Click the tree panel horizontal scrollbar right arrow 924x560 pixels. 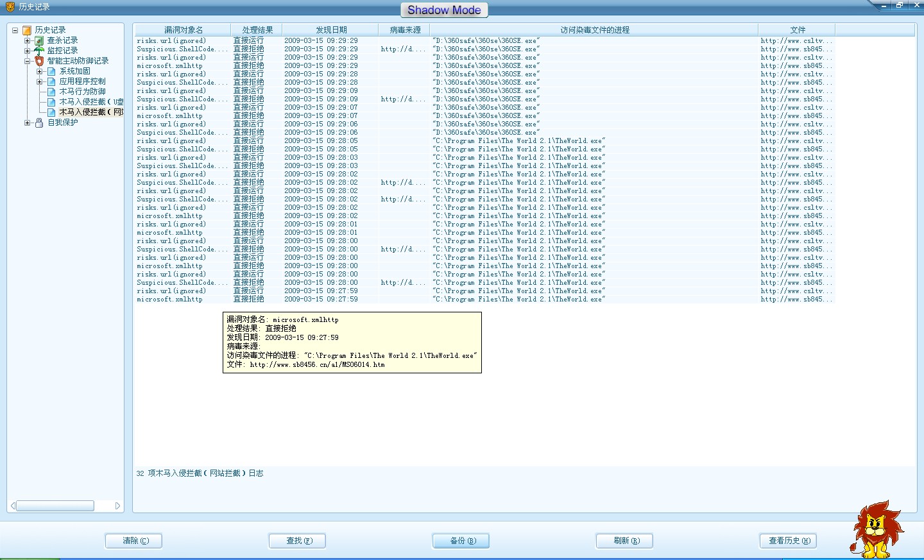point(117,506)
